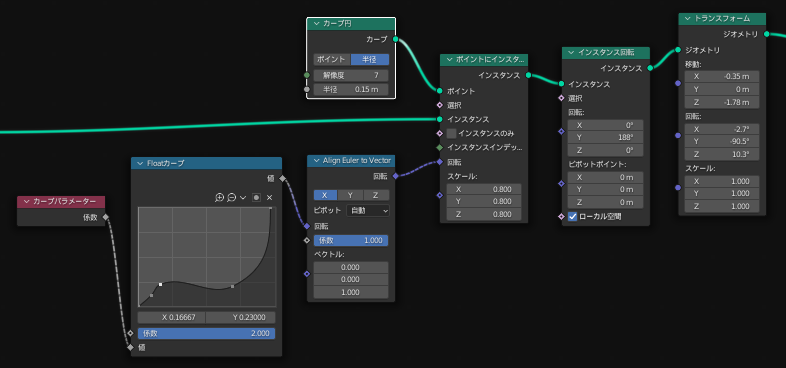Collapse the トランスフォーム node
Viewport: 786px width, 368px height.
click(687, 19)
